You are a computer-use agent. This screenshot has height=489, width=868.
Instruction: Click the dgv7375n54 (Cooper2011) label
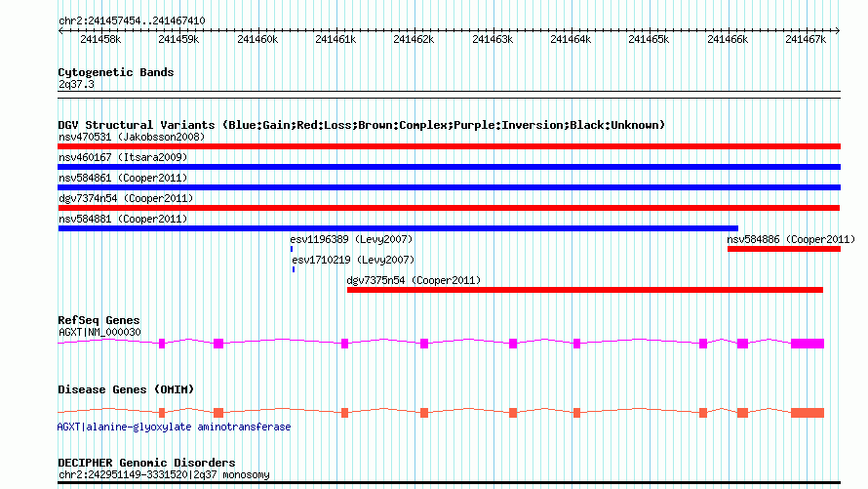point(414,280)
